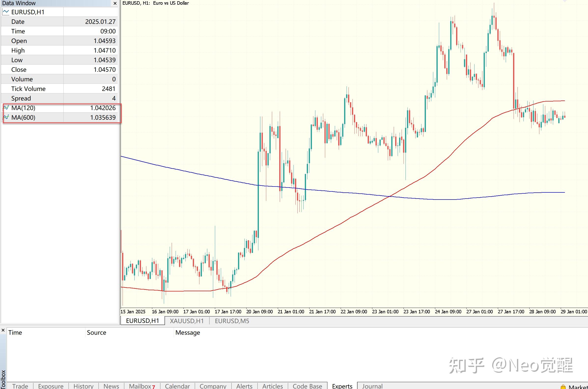The image size is (588, 389).
Task: Open the Mailbox tab
Action: [140, 386]
